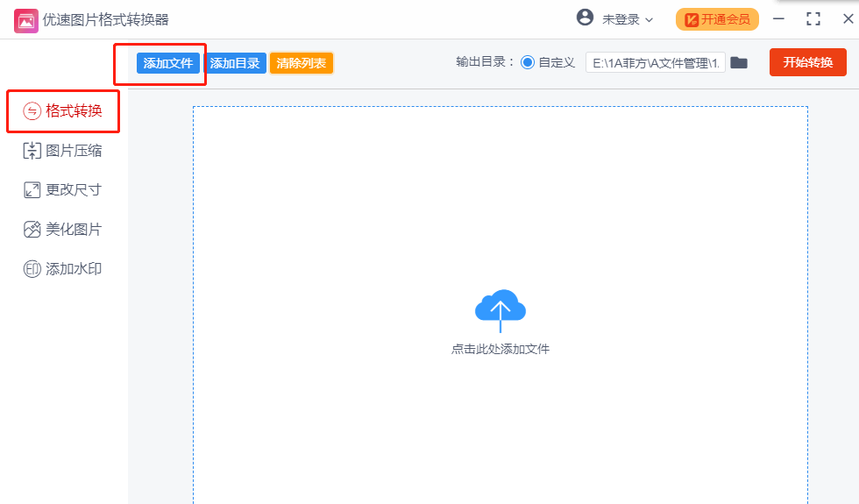Maximize the window with the fullscreen icon
Screen dimensions: 859x504
click(x=813, y=19)
